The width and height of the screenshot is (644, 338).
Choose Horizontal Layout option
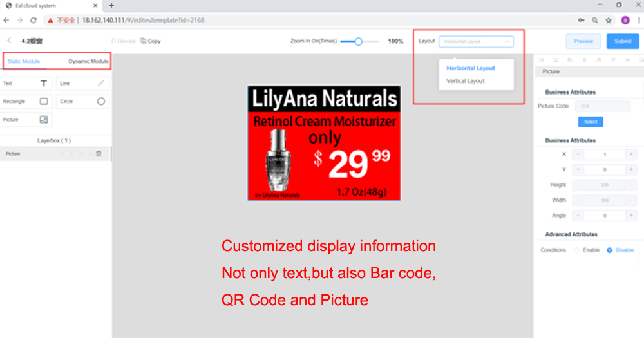point(470,68)
